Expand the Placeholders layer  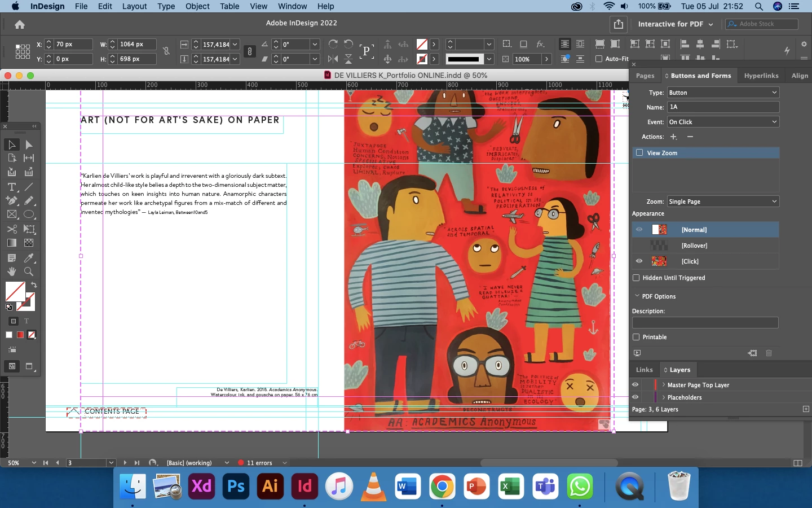[664, 397]
